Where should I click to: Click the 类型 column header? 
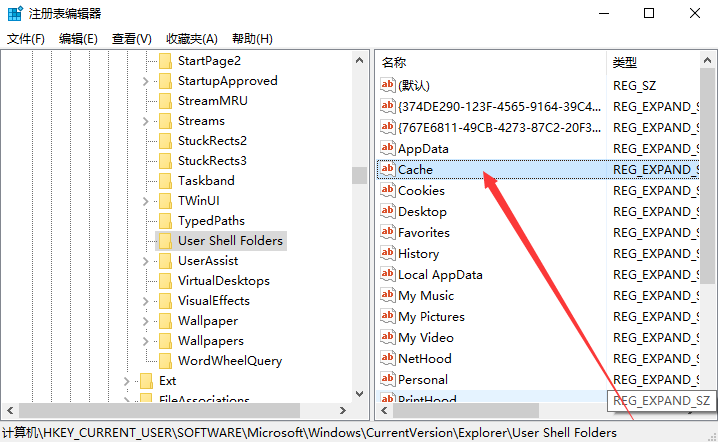tap(653, 62)
